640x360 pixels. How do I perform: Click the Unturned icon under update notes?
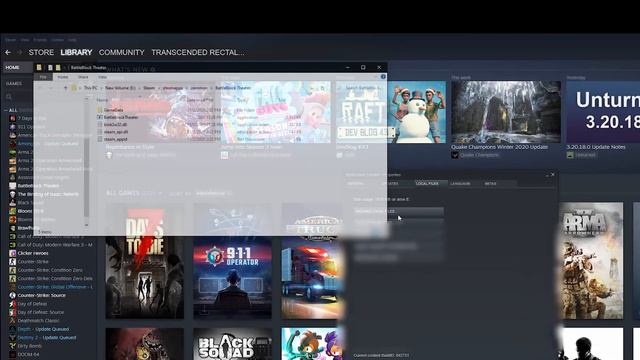pos(570,155)
